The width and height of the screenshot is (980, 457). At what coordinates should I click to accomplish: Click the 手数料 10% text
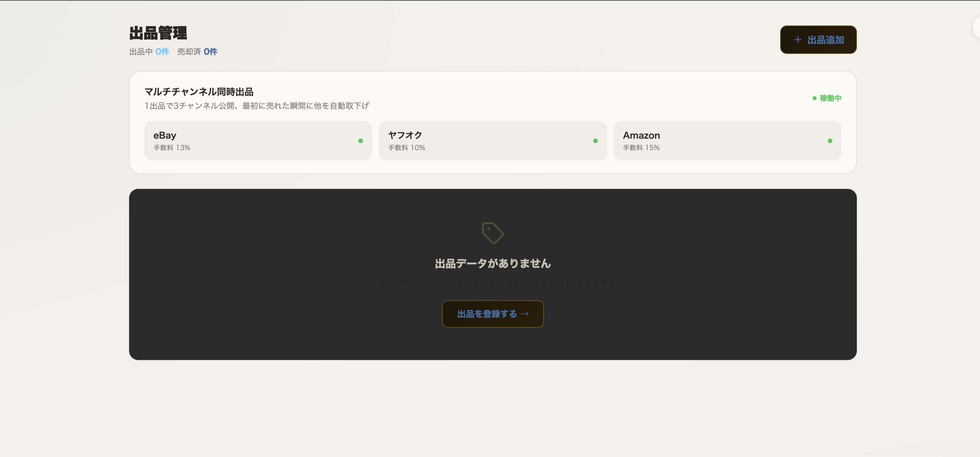407,147
